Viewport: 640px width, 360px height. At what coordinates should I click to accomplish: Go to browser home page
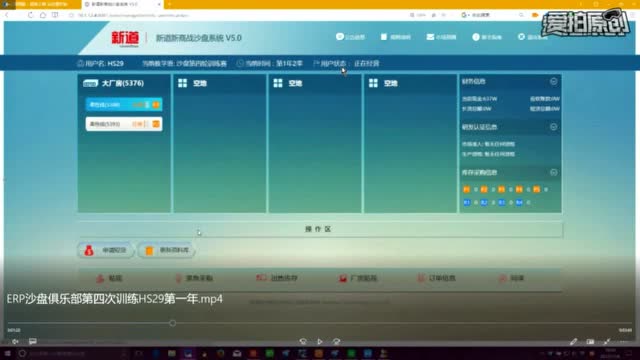pyautogui.click(x=43, y=15)
